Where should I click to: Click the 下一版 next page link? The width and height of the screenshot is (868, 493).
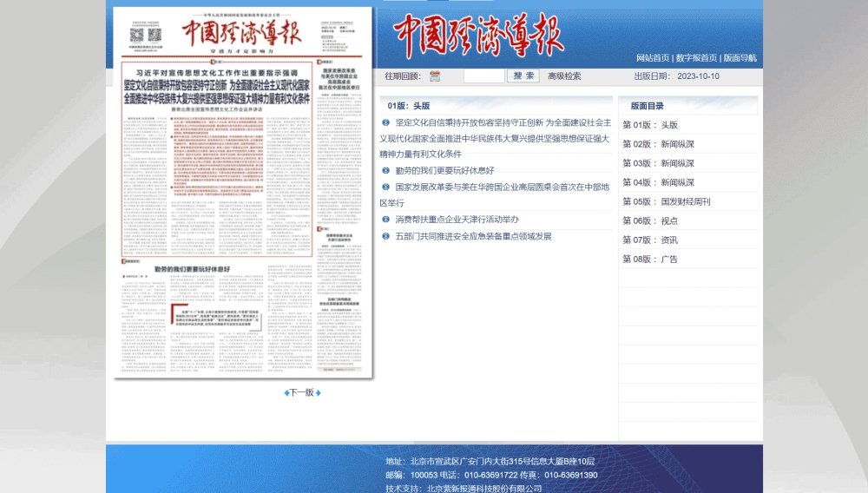click(x=302, y=392)
